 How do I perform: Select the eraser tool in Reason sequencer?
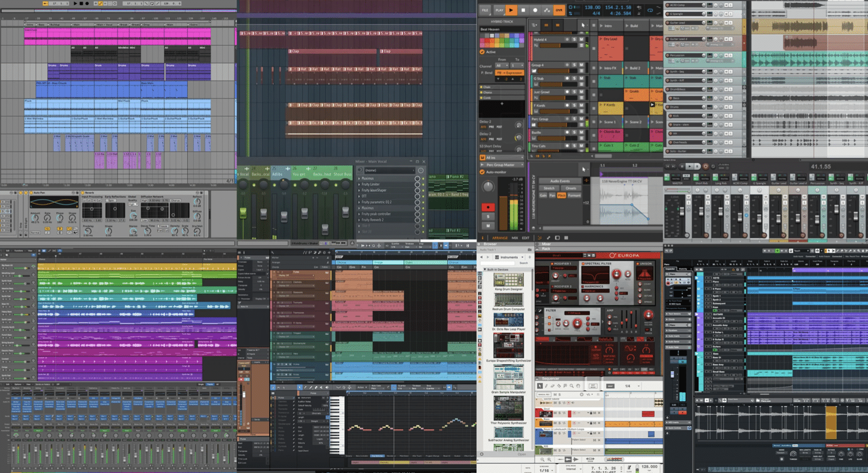[553, 386]
